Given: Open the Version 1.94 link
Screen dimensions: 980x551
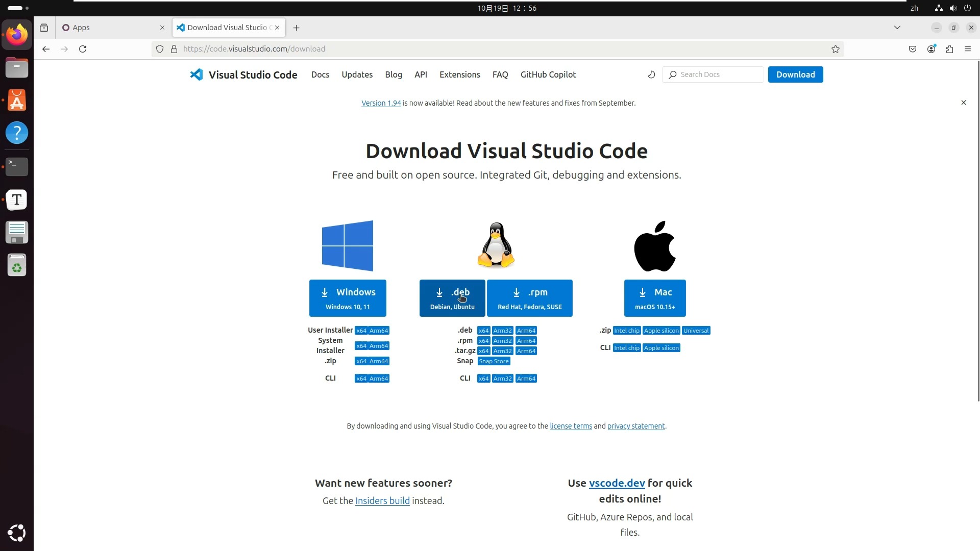Looking at the screenshot, I should (381, 103).
